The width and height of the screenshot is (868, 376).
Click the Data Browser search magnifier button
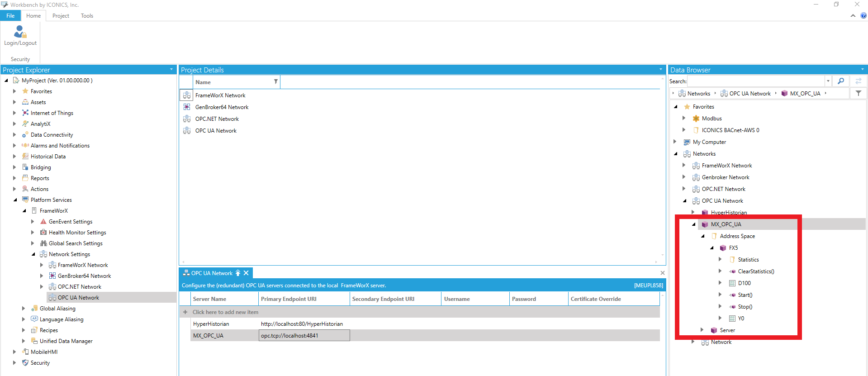pyautogui.click(x=841, y=81)
